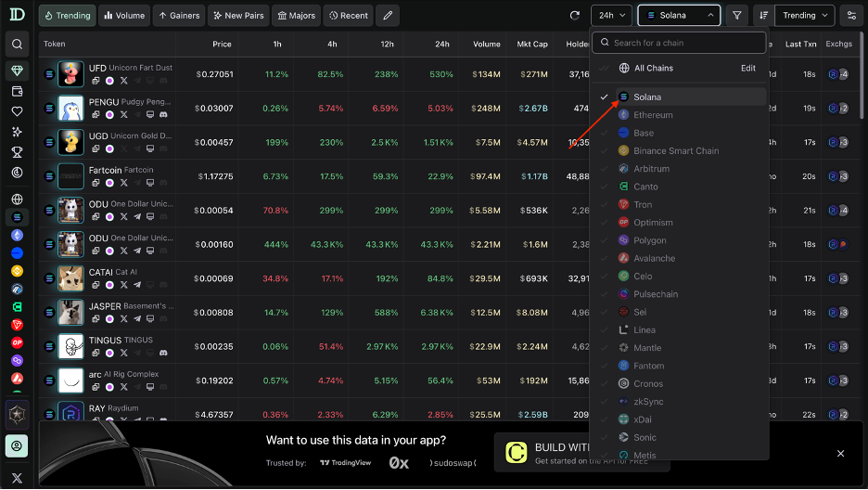The height and width of the screenshot is (490, 868).
Task: Select the Avalanche icon in left sidebar
Action: click(x=18, y=379)
